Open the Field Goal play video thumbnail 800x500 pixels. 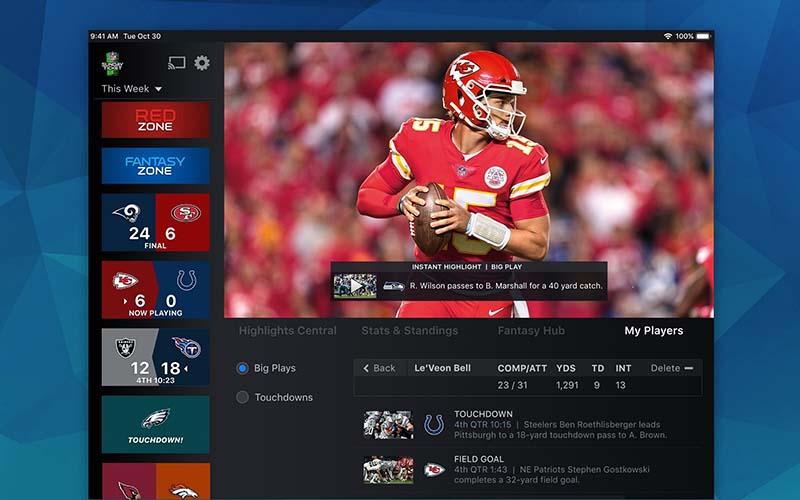pyautogui.click(x=388, y=470)
